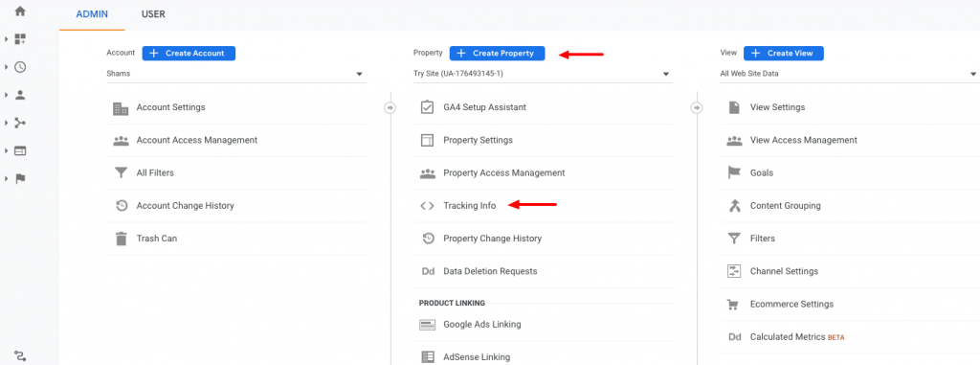Click the Ecommerce Settings cart icon
The width and height of the screenshot is (980, 365).
(x=733, y=305)
